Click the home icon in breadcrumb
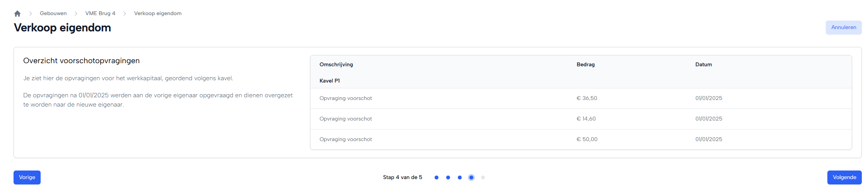 tap(17, 14)
